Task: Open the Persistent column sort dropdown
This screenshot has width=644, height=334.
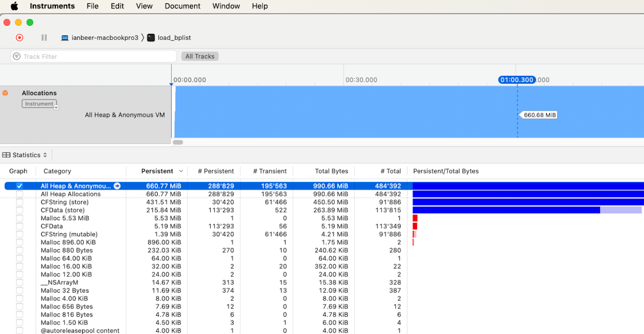Action: 181,171
